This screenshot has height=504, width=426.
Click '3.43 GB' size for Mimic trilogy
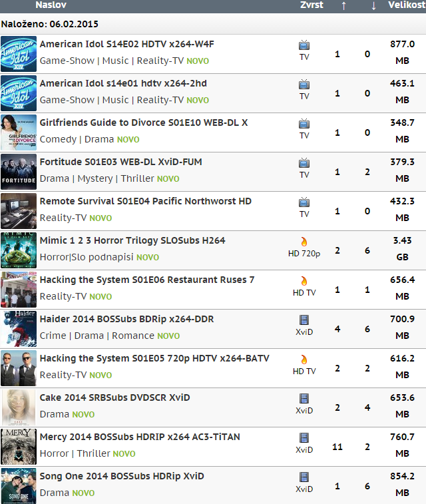[x=402, y=249]
